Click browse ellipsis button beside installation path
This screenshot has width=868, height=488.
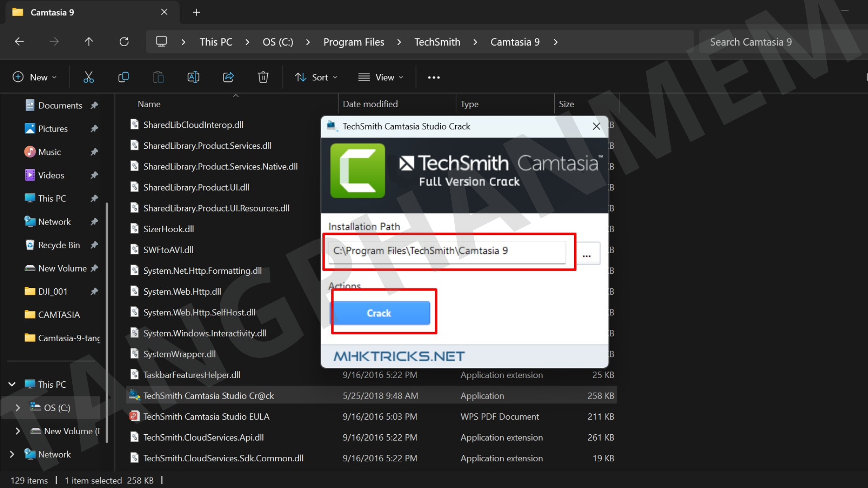click(587, 253)
